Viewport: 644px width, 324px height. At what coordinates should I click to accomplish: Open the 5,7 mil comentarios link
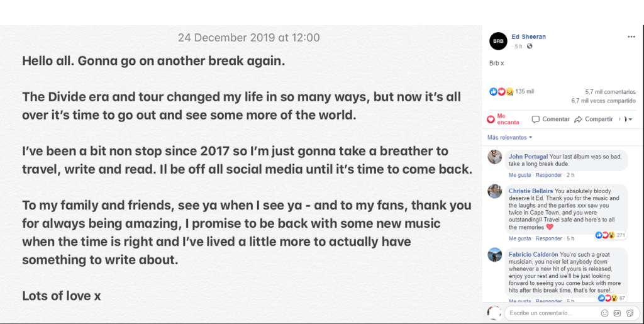click(610, 92)
